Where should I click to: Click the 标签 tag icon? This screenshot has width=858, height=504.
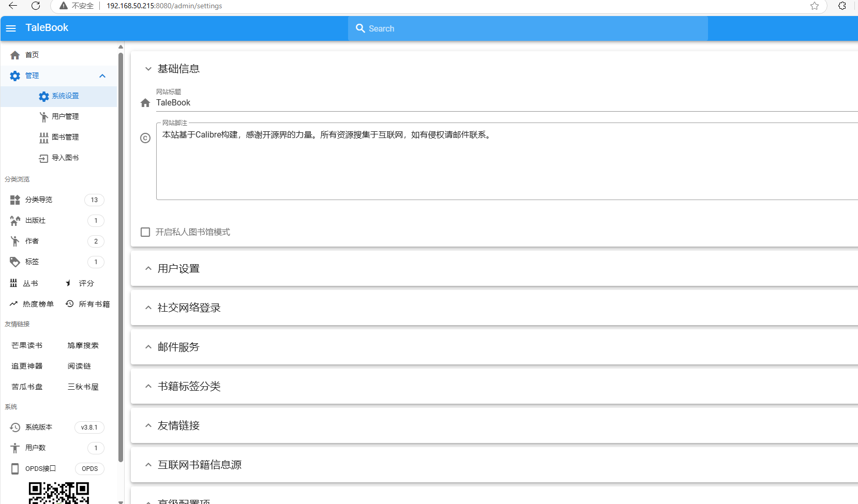pyautogui.click(x=15, y=262)
